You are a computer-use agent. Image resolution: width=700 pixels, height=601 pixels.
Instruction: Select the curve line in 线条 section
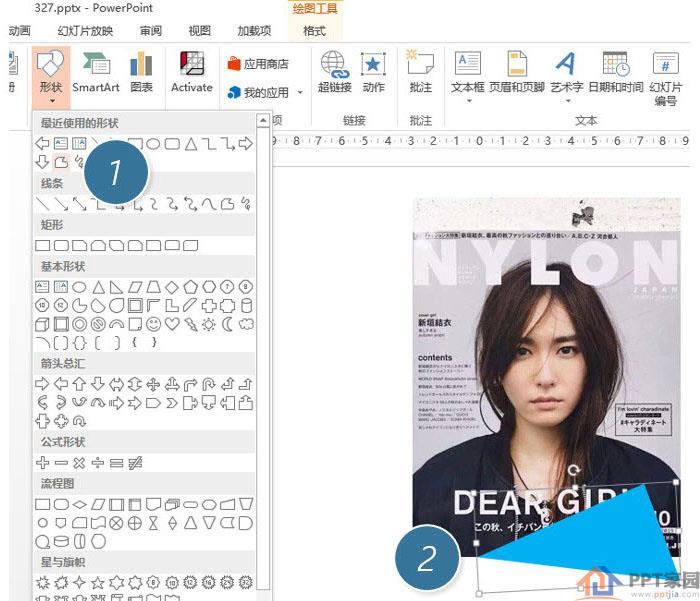[x=209, y=204]
